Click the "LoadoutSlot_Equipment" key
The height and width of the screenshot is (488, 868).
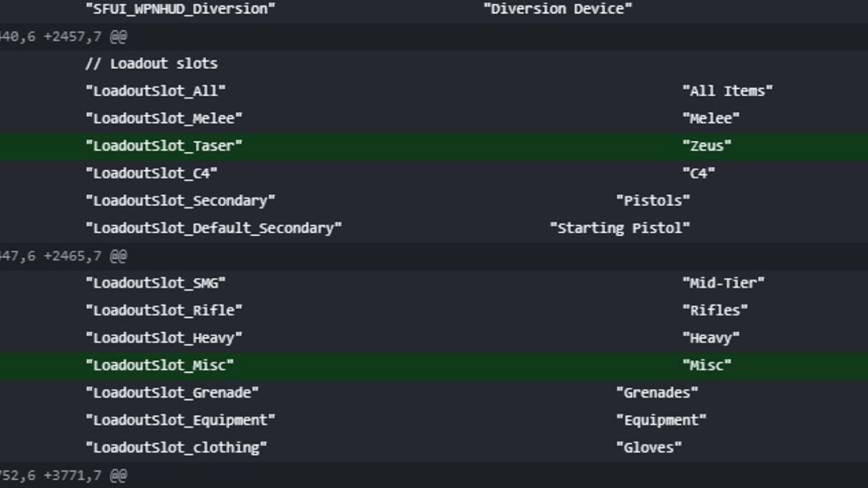click(180, 420)
